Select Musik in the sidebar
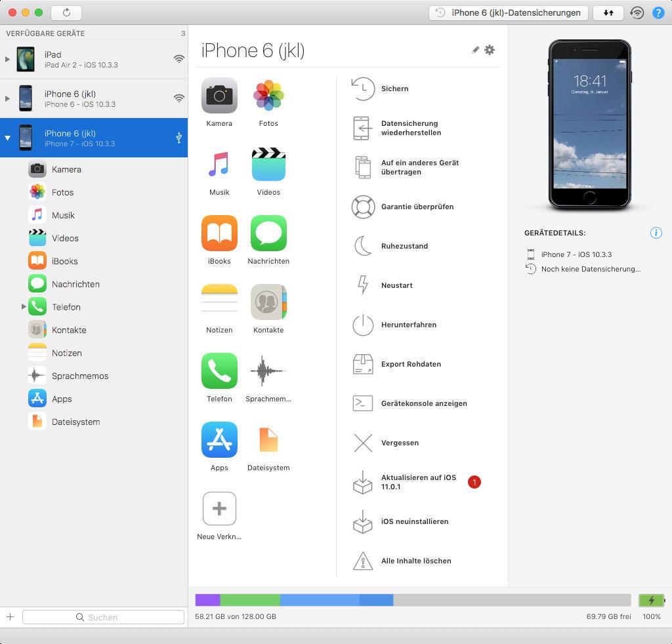672x644 pixels. click(x=94, y=215)
